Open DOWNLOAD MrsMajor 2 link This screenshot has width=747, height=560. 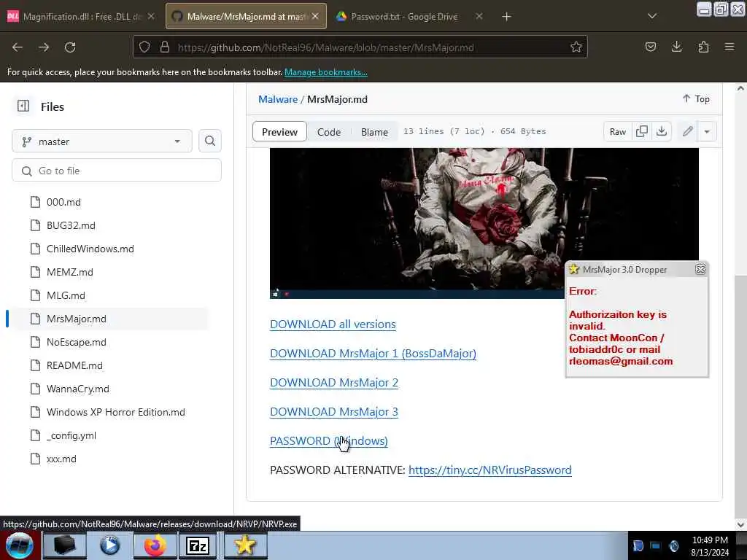coord(334,382)
